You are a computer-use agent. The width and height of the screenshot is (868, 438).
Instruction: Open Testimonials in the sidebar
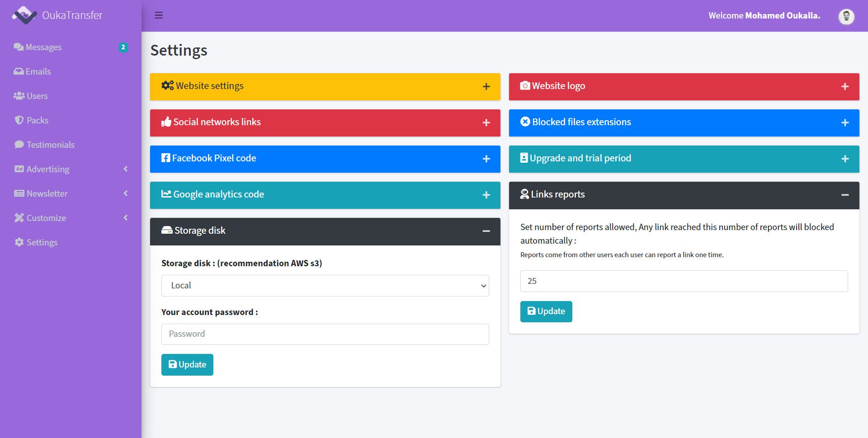pos(71,145)
